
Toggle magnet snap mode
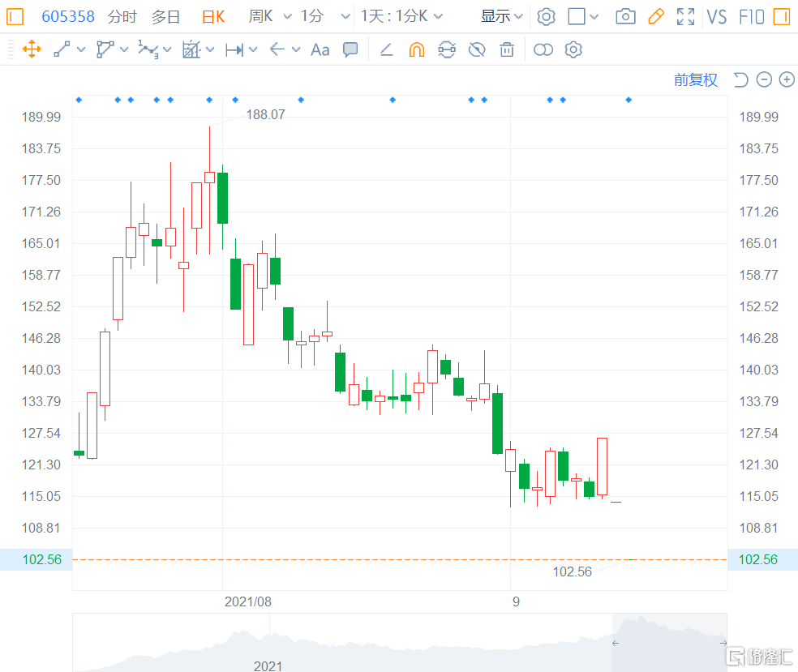(417, 50)
